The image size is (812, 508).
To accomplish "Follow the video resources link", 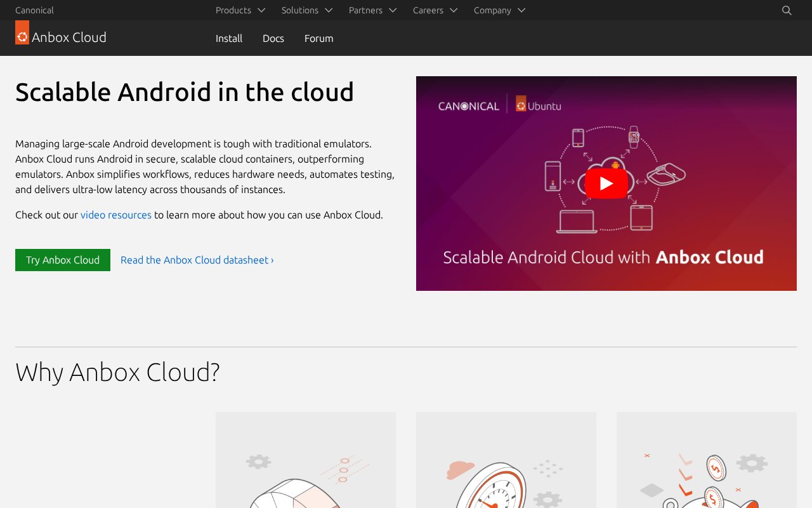I will (116, 215).
